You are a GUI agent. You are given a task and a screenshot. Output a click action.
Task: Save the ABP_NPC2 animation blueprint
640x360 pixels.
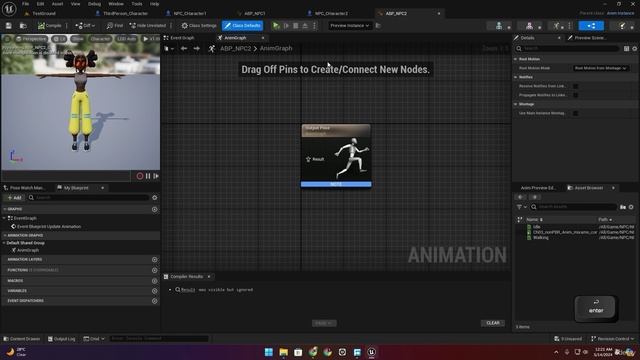pyautogui.click(x=9, y=26)
